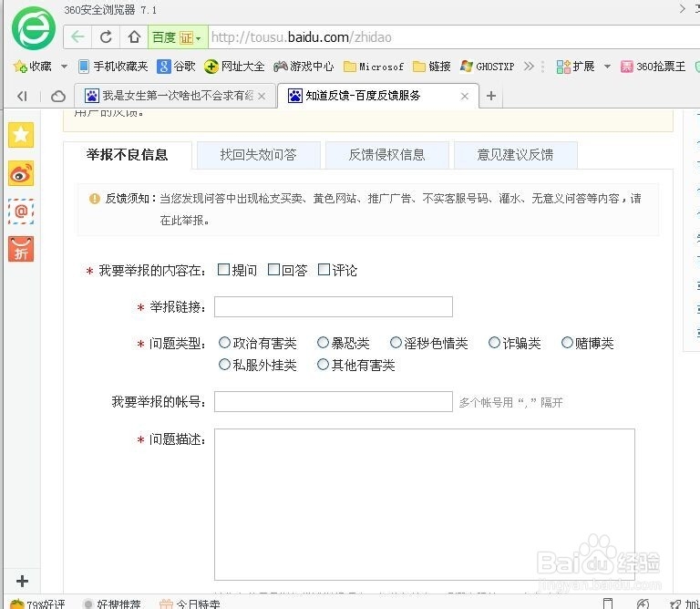Open the cloud tabs icon
This screenshot has height=609, width=700.
pos(58,96)
